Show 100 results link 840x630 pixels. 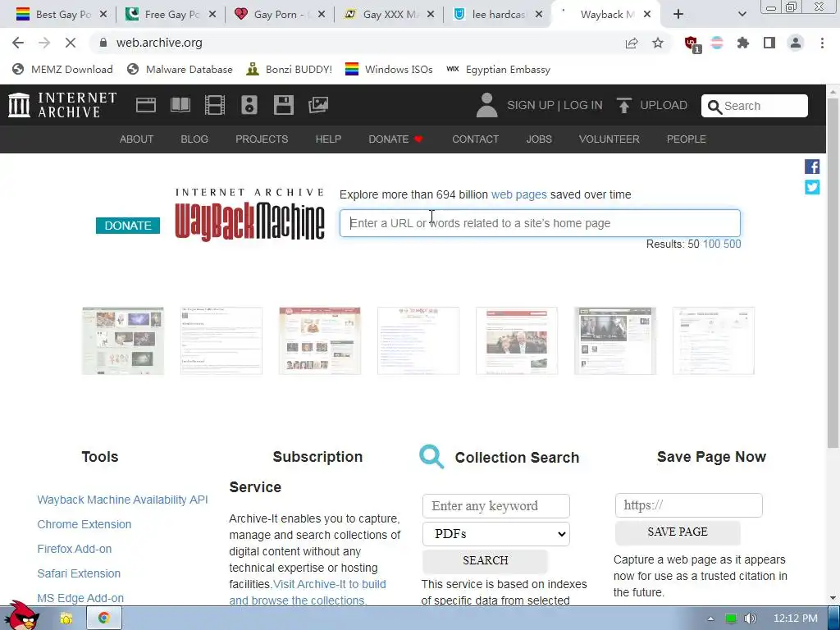click(x=711, y=244)
